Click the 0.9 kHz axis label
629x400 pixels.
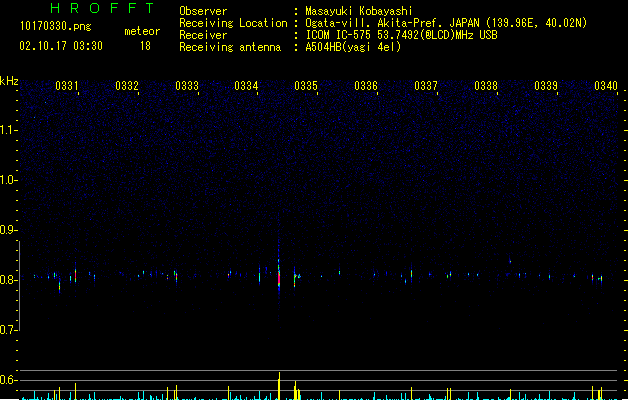(8, 230)
